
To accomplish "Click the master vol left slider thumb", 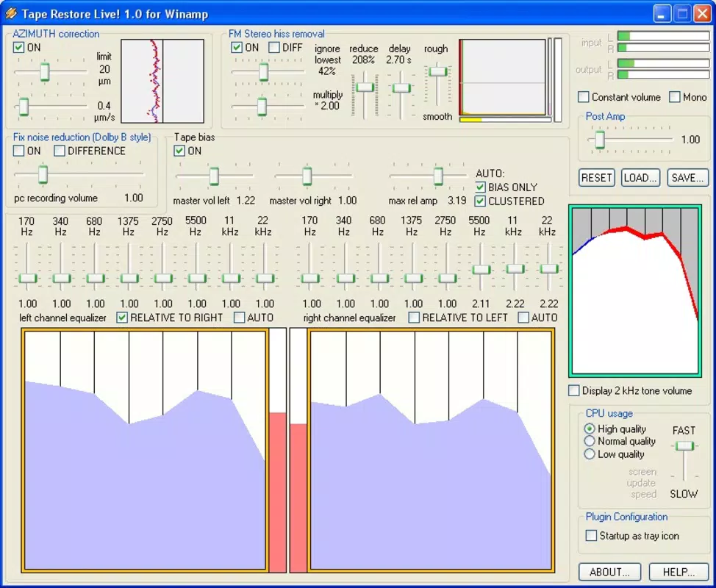I will tap(214, 176).
